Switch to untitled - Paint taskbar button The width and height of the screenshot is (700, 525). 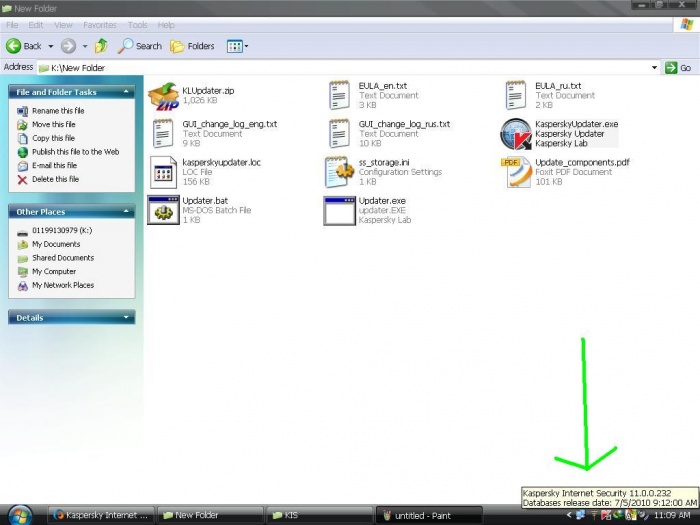pyautogui.click(x=429, y=516)
